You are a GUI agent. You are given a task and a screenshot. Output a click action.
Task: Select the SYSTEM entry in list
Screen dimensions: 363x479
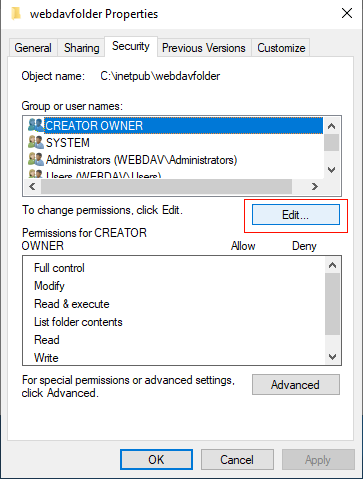[68, 143]
